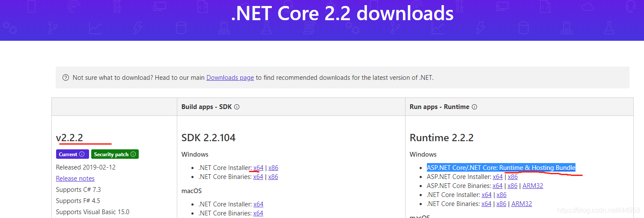The height and width of the screenshot is (218, 644).
Task: Download SDK macOS .NET Core Installer x64
Action: (x=258, y=204)
